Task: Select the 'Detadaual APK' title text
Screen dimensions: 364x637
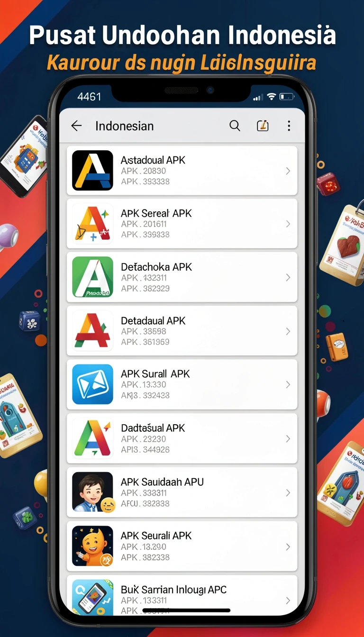Action: (153, 320)
